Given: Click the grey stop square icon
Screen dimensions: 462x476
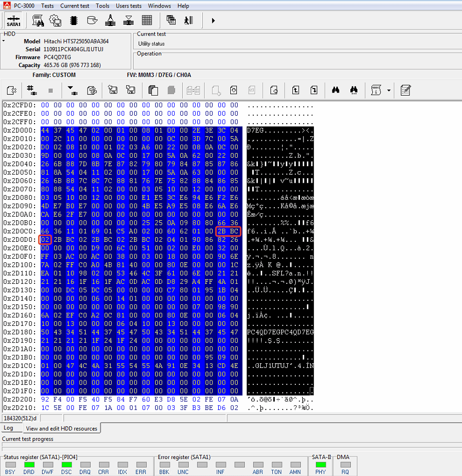Looking at the screenshot, I should coord(51,91).
